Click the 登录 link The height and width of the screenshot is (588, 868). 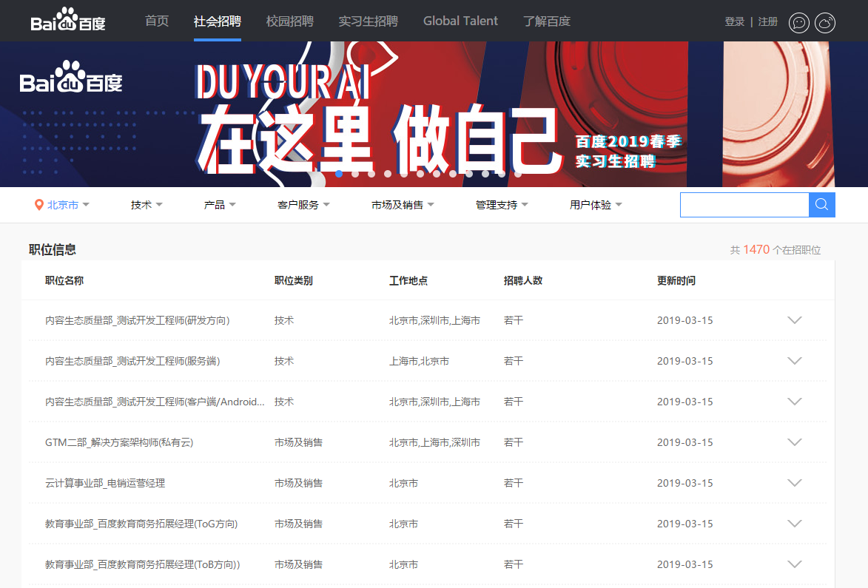point(735,21)
